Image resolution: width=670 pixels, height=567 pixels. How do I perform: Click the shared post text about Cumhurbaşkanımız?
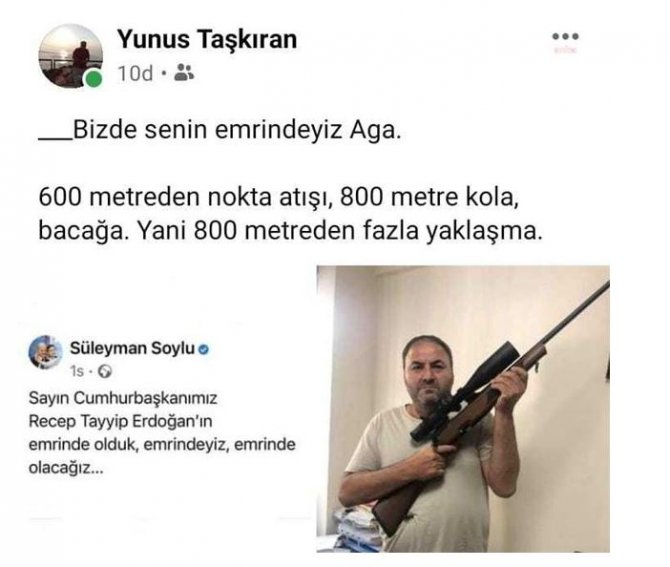tap(162, 433)
